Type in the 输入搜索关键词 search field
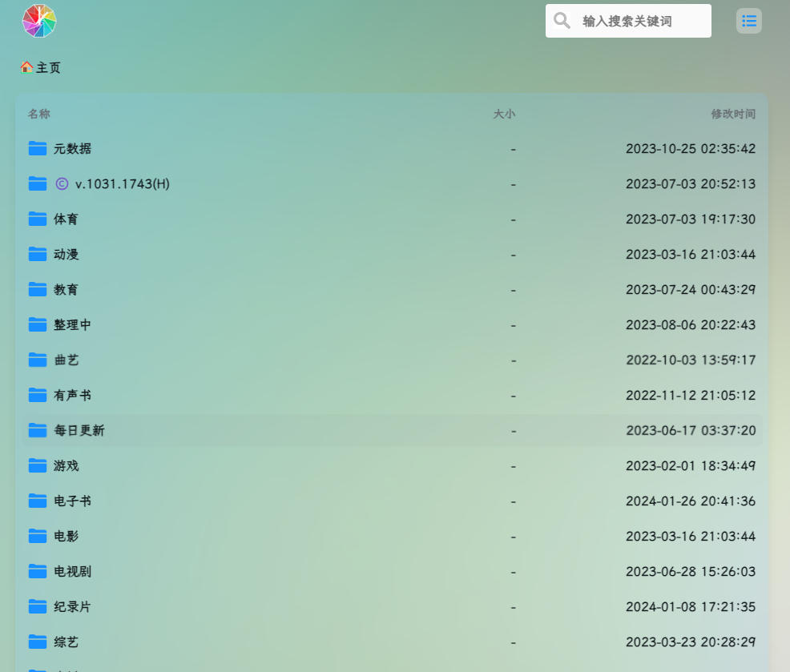790x672 pixels. point(641,22)
